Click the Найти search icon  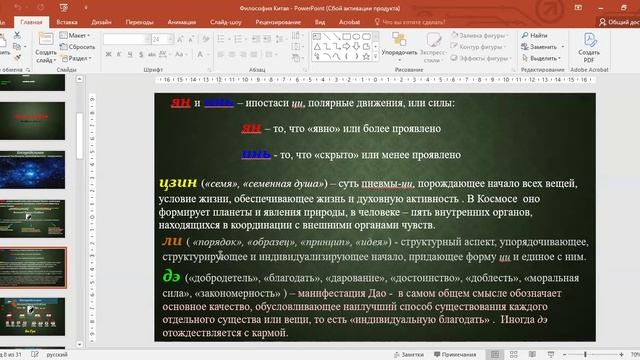tap(525, 36)
